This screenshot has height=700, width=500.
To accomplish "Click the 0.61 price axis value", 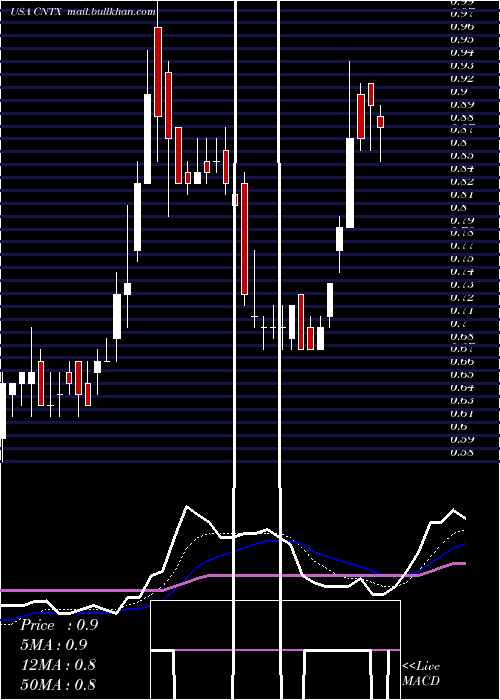I will [461, 413].
